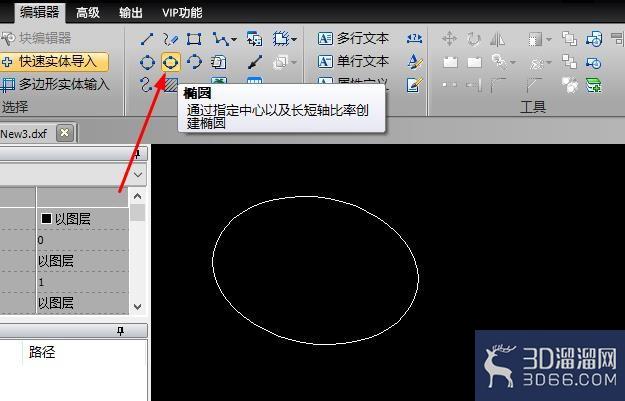
Task: Click 快速实体导入 button
Action: [54, 62]
